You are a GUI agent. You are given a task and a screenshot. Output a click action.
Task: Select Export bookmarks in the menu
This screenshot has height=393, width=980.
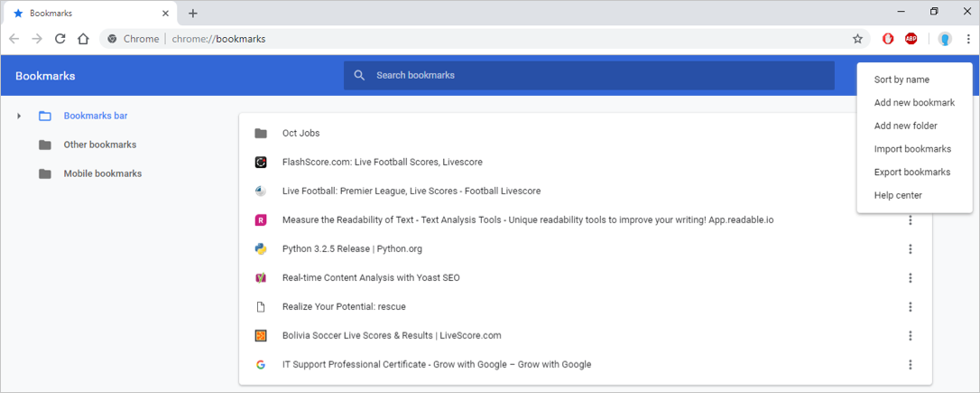[x=911, y=172]
